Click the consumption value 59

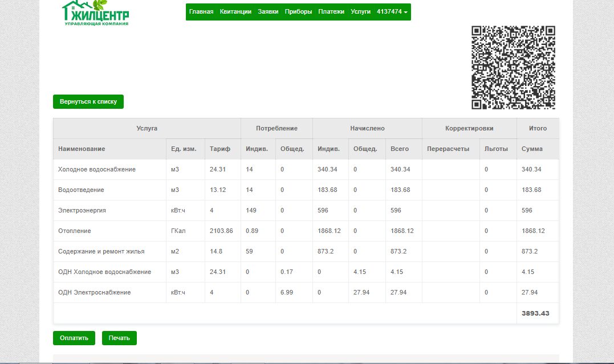coord(249,251)
